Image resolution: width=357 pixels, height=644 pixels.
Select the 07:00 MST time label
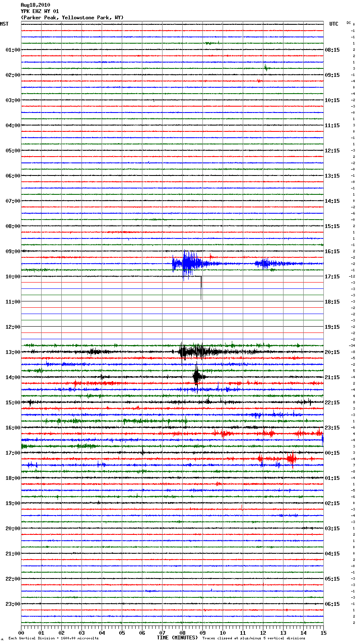pos(13,201)
